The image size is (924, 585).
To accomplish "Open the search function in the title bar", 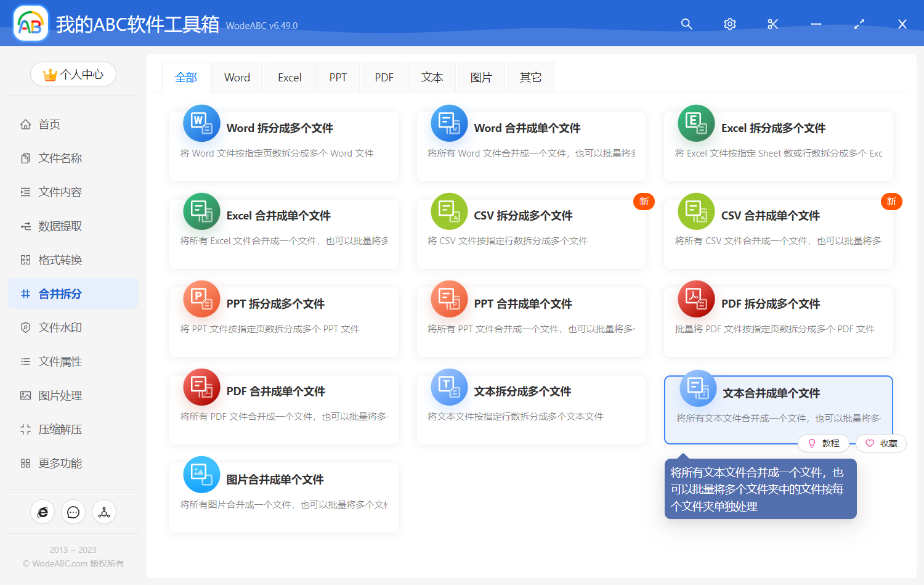I will pos(686,24).
